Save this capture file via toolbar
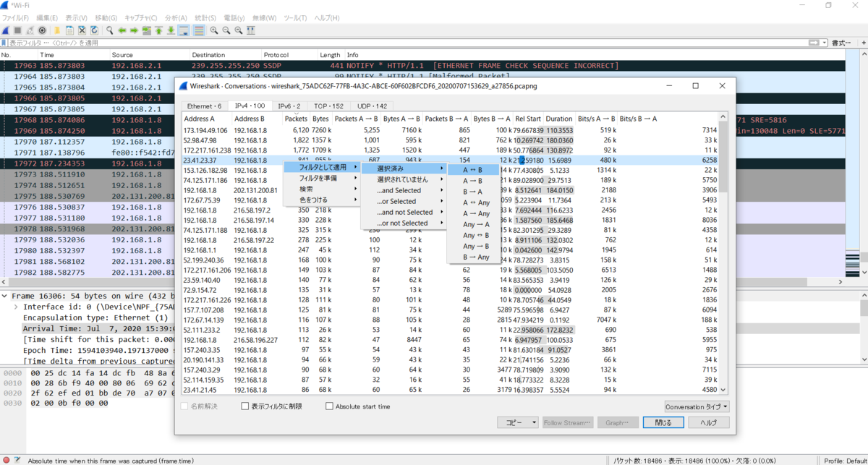 pos(69,30)
